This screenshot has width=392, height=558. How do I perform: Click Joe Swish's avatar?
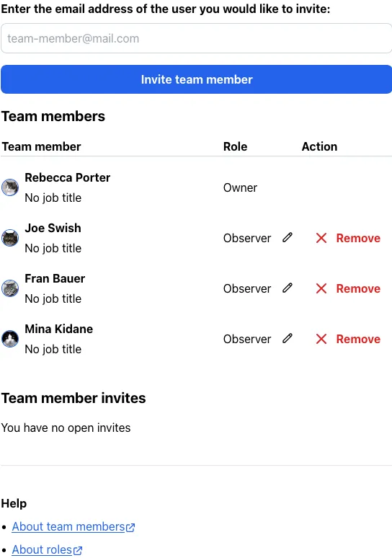10,238
